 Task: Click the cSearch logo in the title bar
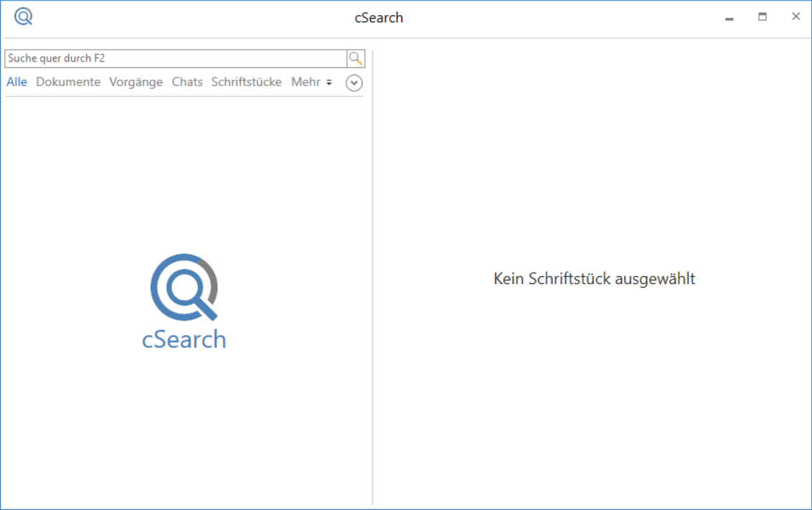click(x=24, y=16)
